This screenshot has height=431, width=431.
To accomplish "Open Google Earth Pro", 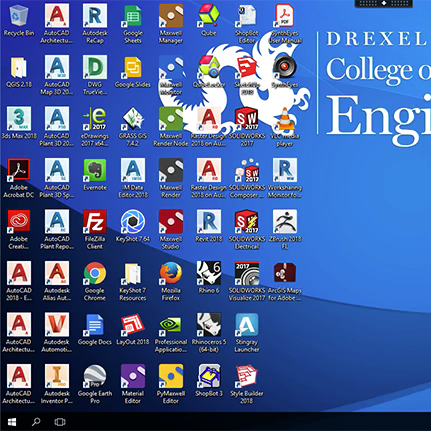I will [x=95, y=376].
